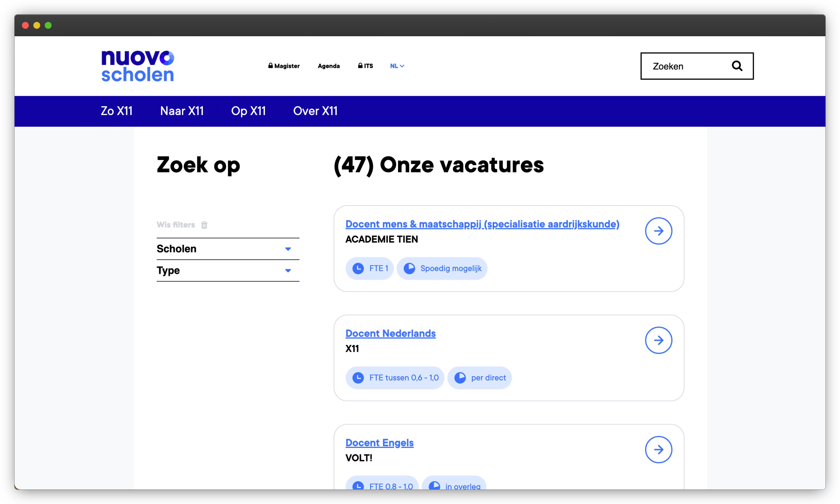840x504 pixels.
Task: Click pie icon in per direct tag
Action: pyautogui.click(x=460, y=378)
